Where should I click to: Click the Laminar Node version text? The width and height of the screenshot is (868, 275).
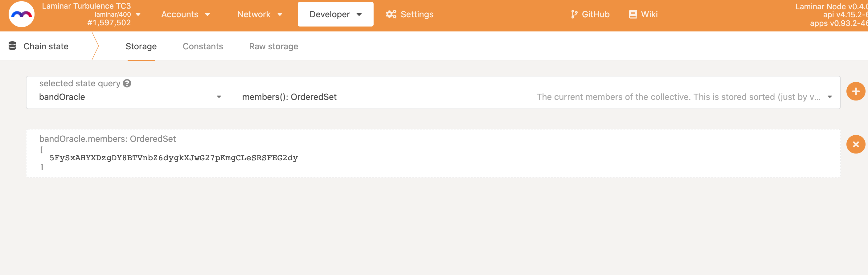pyautogui.click(x=831, y=6)
